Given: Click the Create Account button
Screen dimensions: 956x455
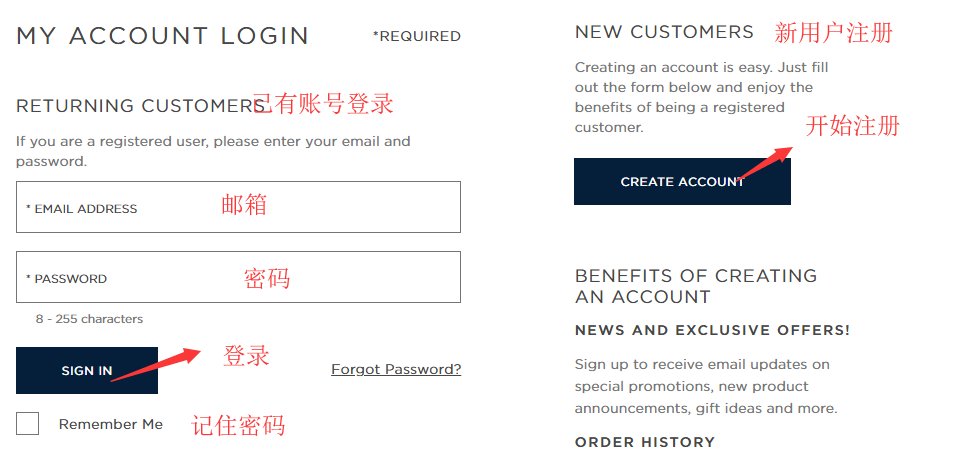Looking at the screenshot, I should tap(682, 182).
